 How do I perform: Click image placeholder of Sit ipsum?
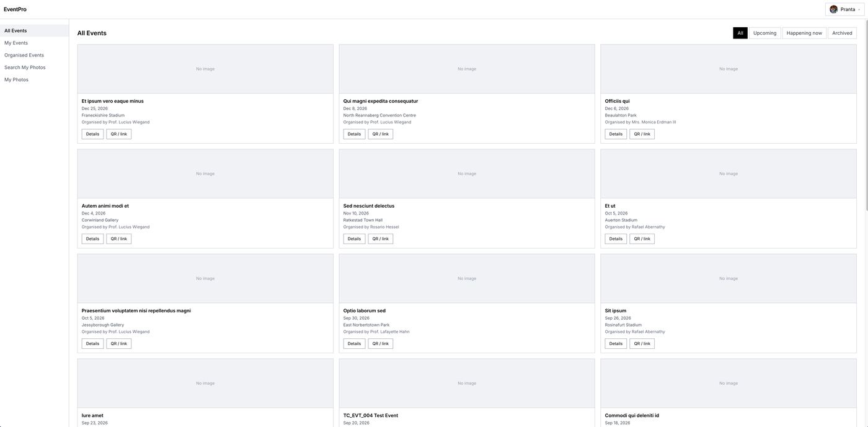728,278
